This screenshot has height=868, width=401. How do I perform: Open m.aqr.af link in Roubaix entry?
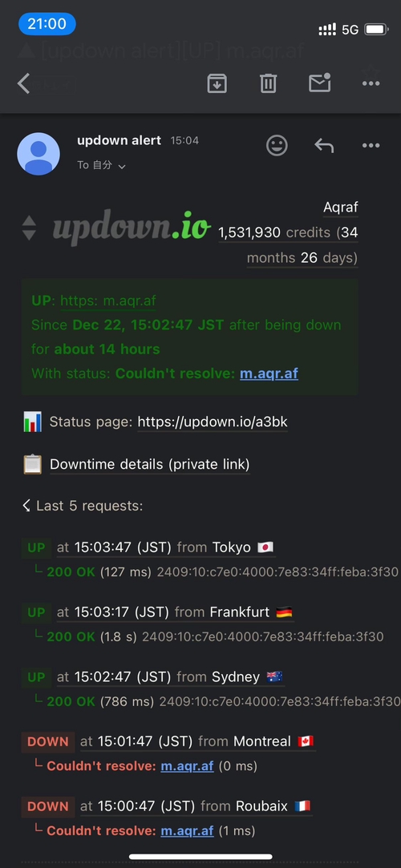pyautogui.click(x=187, y=831)
